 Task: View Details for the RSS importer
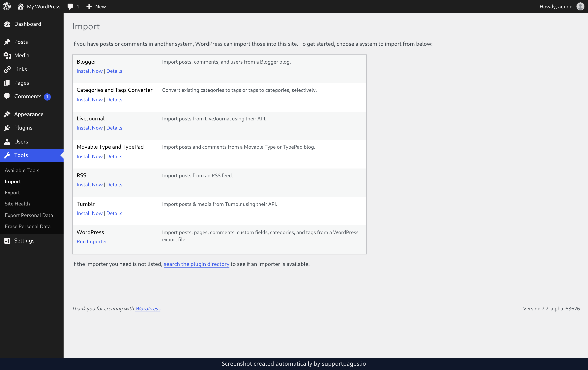[114, 185]
